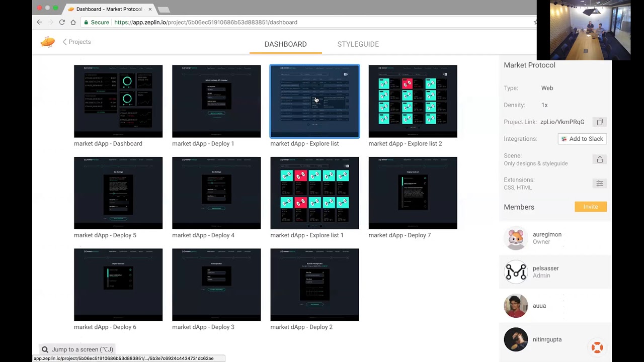Click the Invite members button

coord(591,207)
